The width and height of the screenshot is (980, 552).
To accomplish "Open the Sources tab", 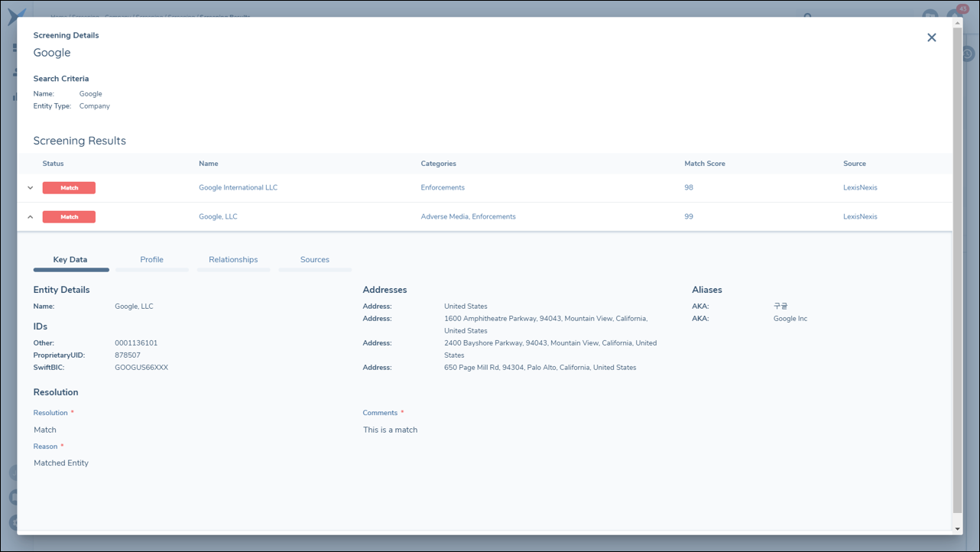I will tap(314, 260).
